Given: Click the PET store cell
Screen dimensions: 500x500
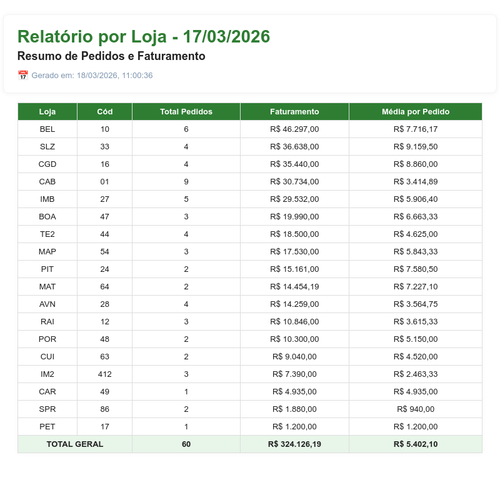Looking at the screenshot, I should tap(47, 427).
